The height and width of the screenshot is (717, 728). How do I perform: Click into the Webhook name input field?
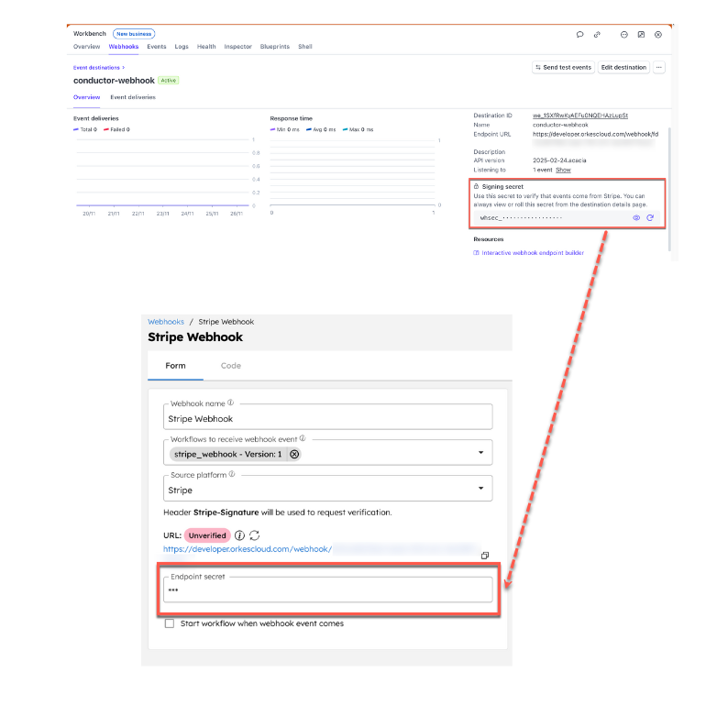(x=328, y=417)
